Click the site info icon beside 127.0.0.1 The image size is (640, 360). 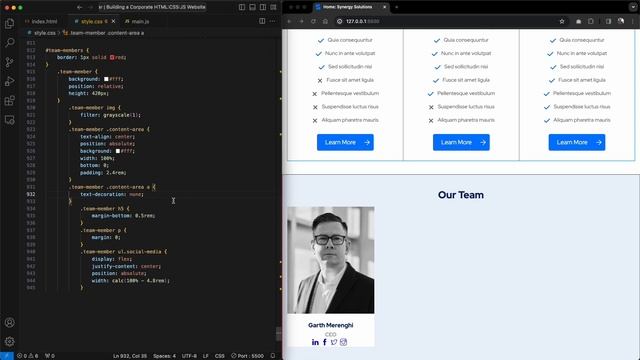coord(339,21)
